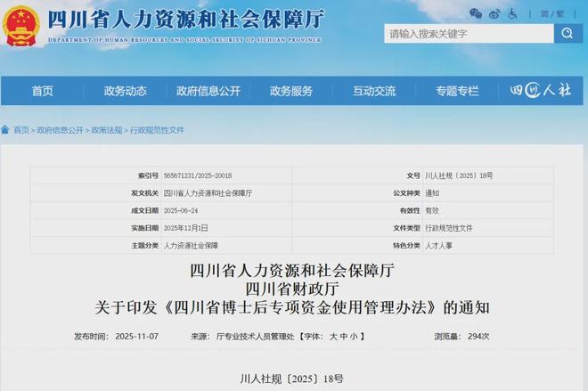Image resolution: width=588 pixels, height=391 pixels.
Task: Select document number 川人社规〔2025〕18号 in table
Action: (x=459, y=175)
